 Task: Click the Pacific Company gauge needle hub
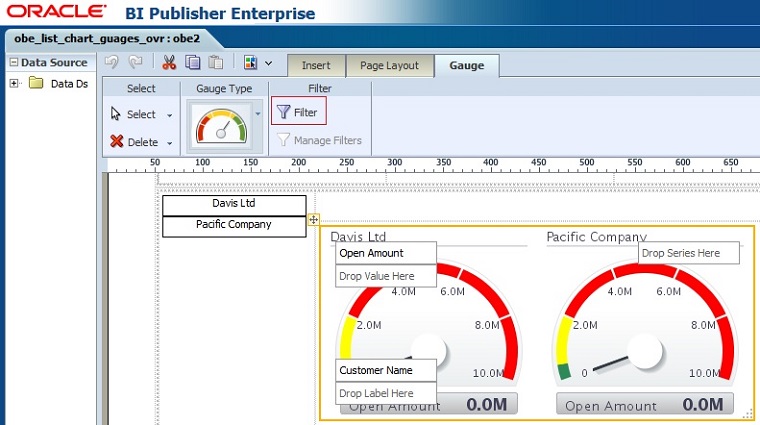[644, 351]
